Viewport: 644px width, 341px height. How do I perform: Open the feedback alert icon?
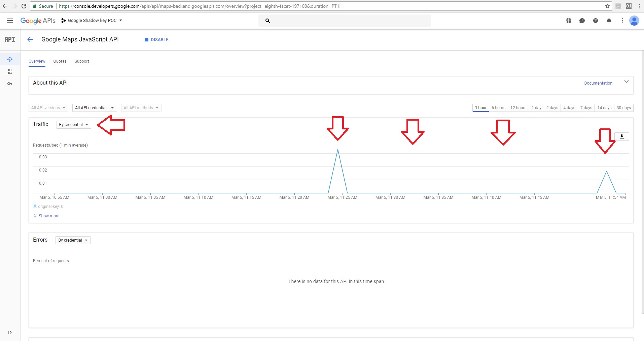(x=582, y=21)
